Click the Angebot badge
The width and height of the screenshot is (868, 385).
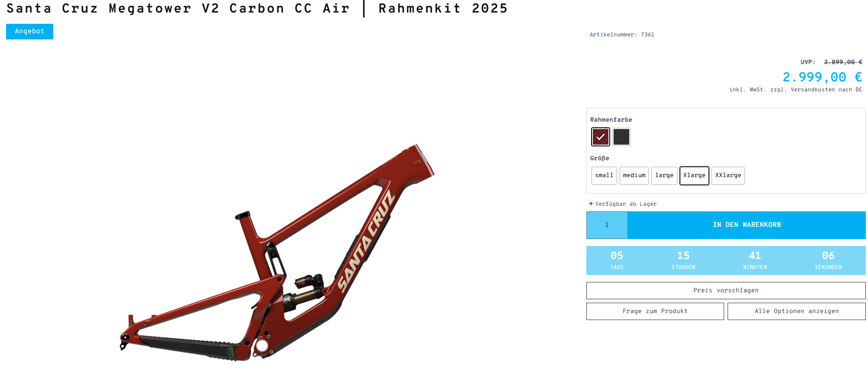29,32
